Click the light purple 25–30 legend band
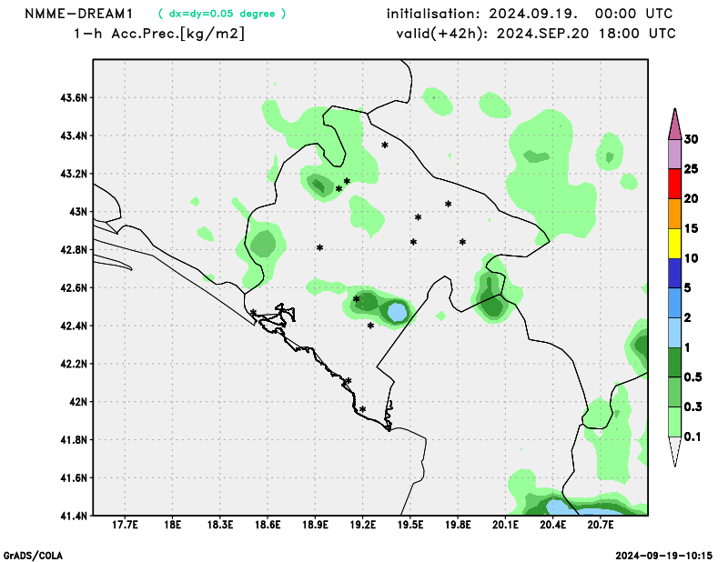This screenshot has width=728, height=562. 674,154
